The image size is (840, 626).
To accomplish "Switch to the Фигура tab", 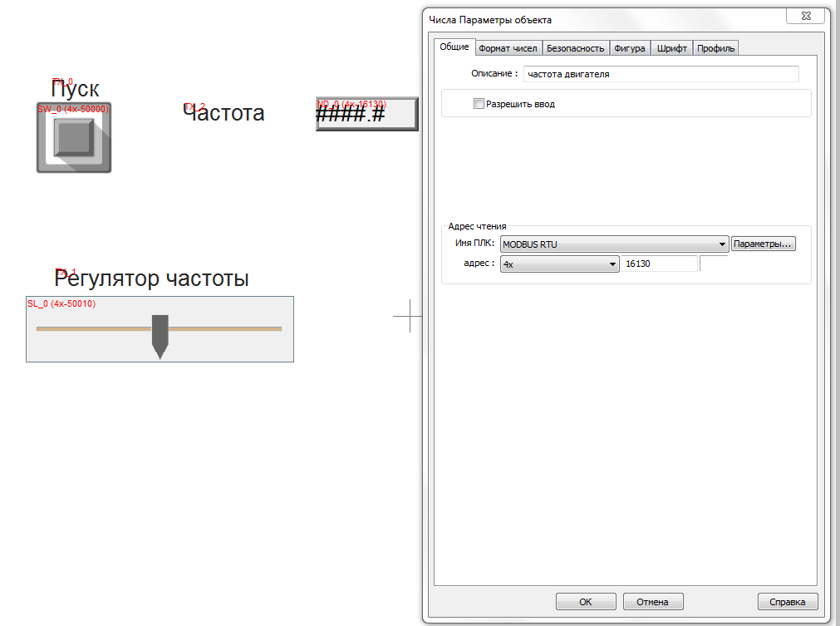I will 629,48.
